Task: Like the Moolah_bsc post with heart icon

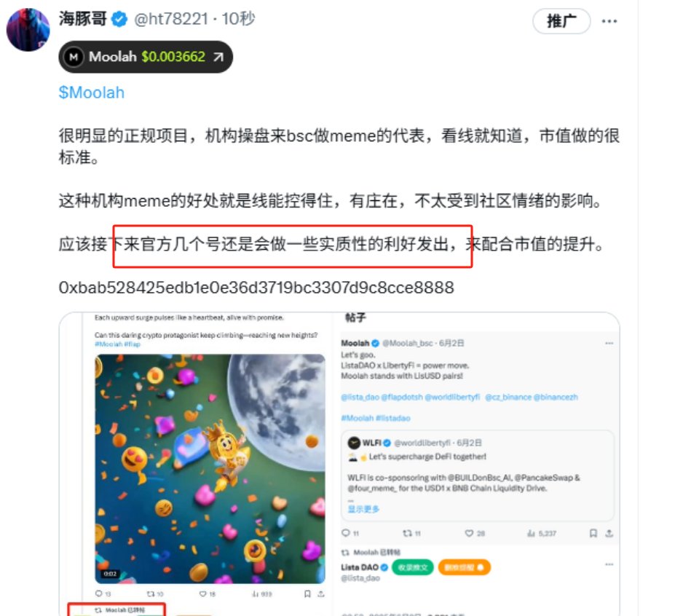Action: click(x=469, y=533)
